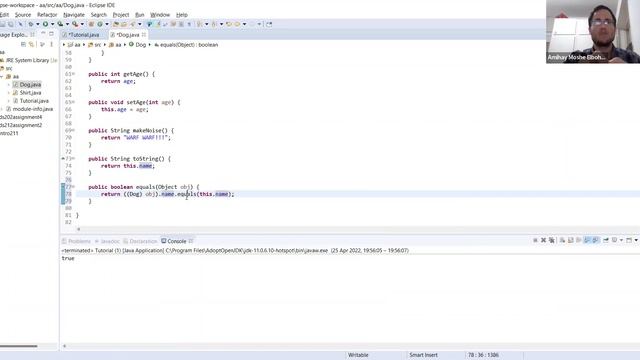Image resolution: width=640 pixels, height=360 pixels.
Task: Toggle Show Console on Standard Error change
Action: [x=596, y=240]
